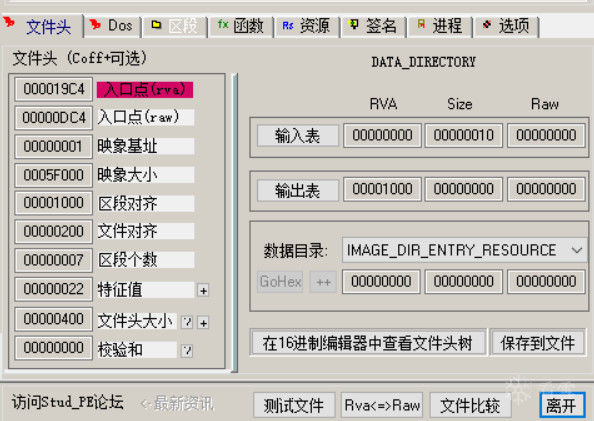Click the 最新资讯 latest news link
This screenshot has width=594, height=421.
tap(177, 404)
